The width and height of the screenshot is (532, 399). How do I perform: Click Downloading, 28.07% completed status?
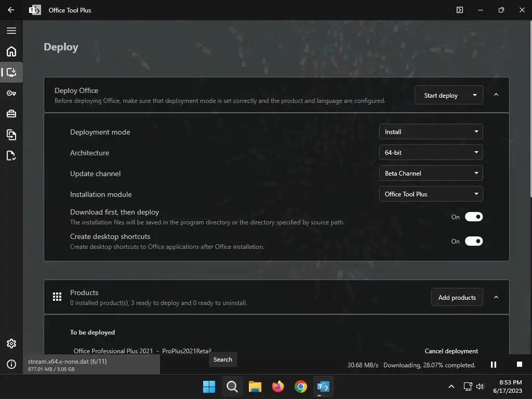(430, 365)
